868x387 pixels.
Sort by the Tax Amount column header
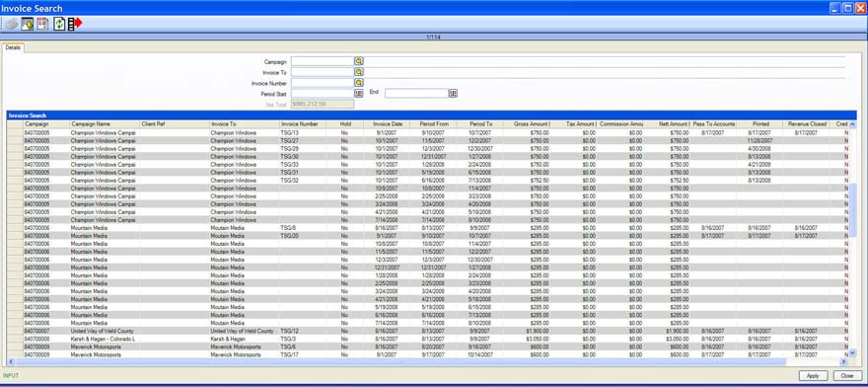[573, 124]
